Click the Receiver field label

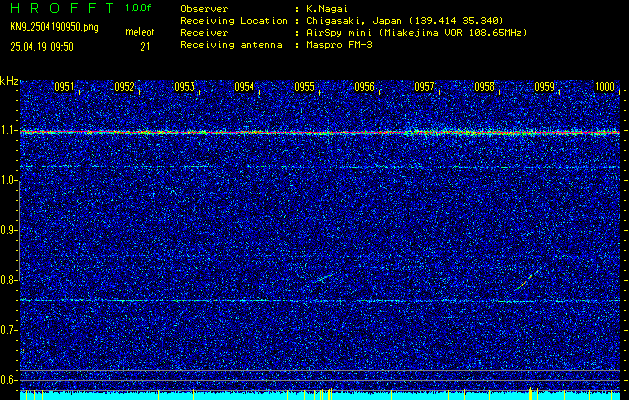pos(204,32)
